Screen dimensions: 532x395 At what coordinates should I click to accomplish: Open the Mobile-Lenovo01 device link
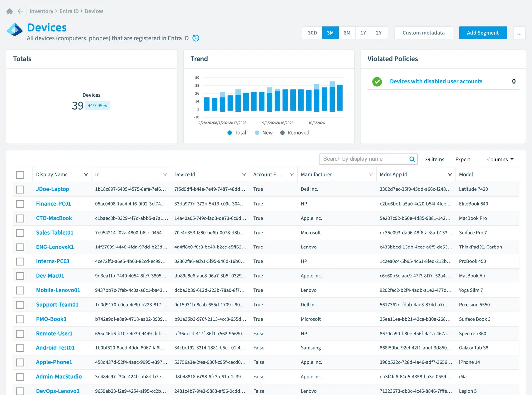[58, 290]
